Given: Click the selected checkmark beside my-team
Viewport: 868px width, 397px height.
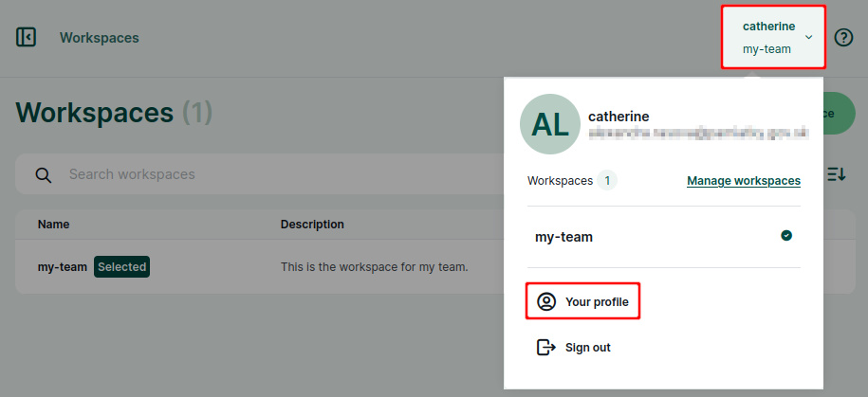Looking at the screenshot, I should (786, 236).
